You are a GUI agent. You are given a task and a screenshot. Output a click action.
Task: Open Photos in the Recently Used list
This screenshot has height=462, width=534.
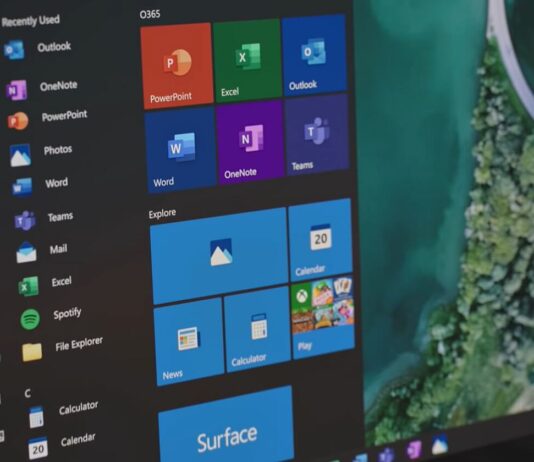click(41, 153)
